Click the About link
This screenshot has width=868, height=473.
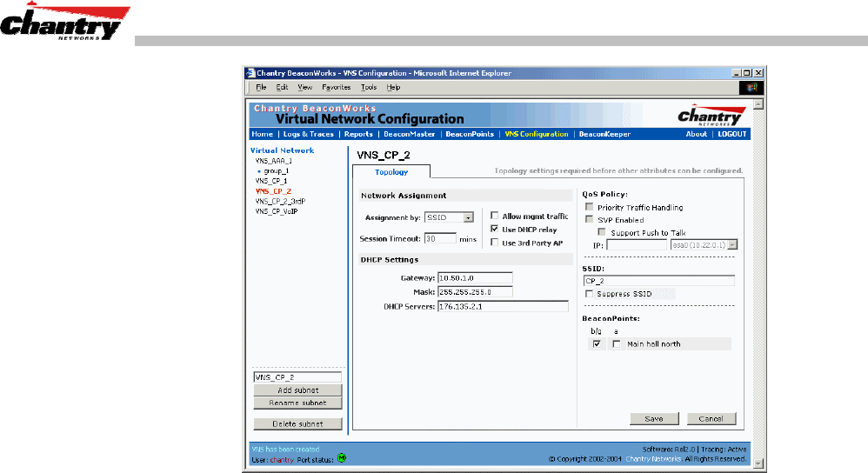tap(697, 134)
